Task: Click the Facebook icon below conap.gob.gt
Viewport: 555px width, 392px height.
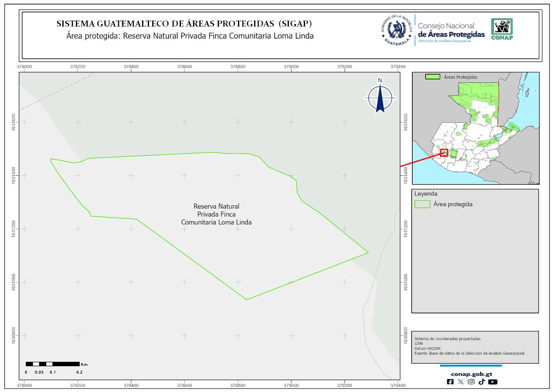Action: [x=450, y=382]
